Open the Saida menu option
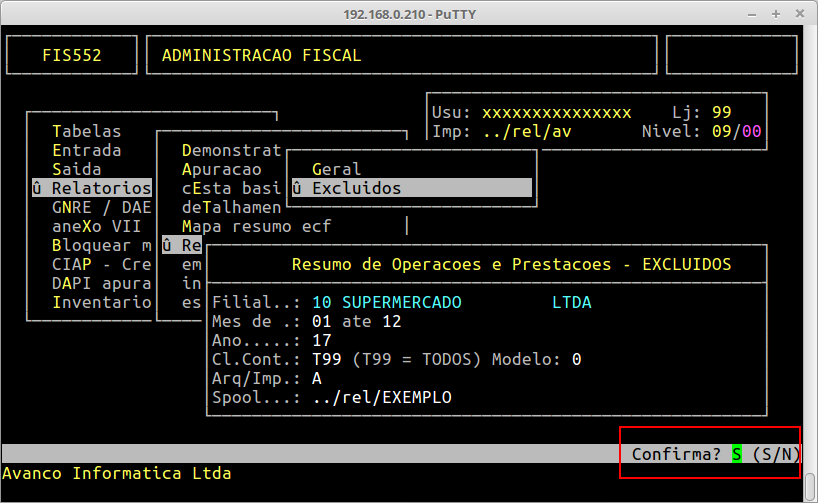Viewport: 818px width, 503px height. [76, 169]
